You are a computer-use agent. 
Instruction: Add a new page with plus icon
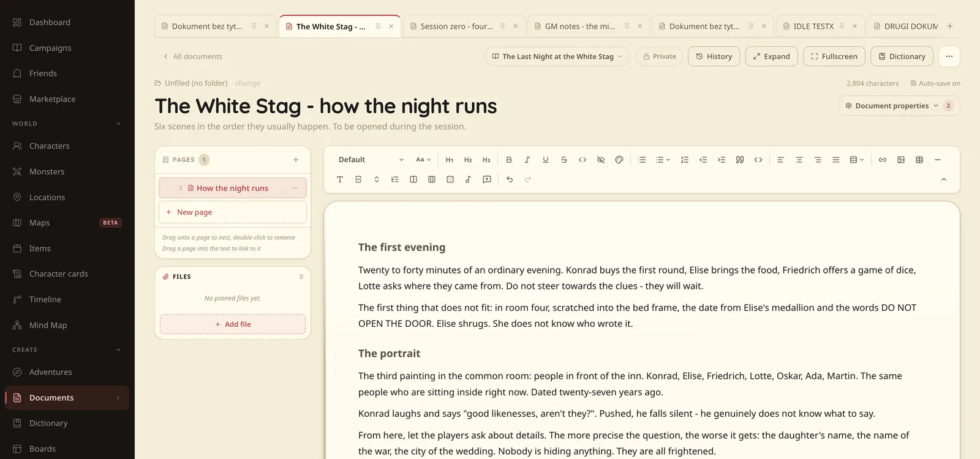click(296, 160)
